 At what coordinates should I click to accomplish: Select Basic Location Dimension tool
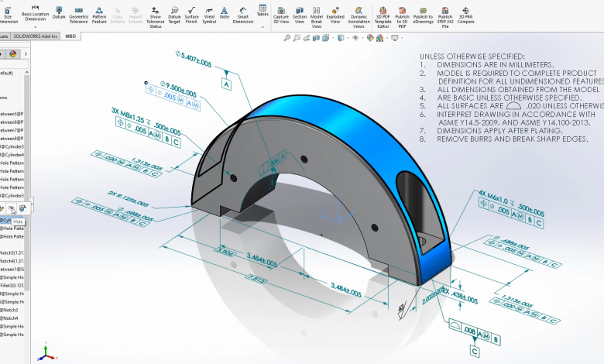click(35, 13)
